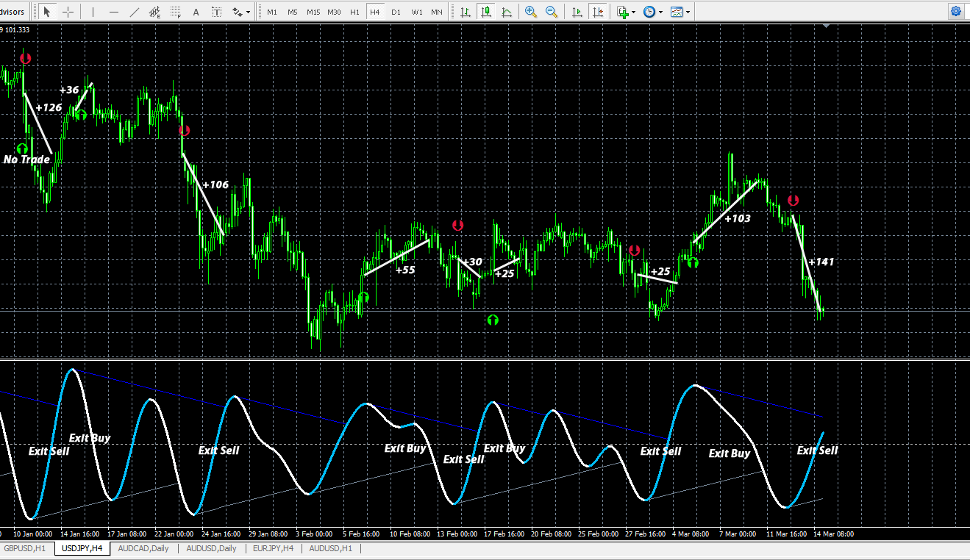This screenshot has height=560, width=970.
Task: Click the chart shift marker triangle
Action: click(827, 26)
